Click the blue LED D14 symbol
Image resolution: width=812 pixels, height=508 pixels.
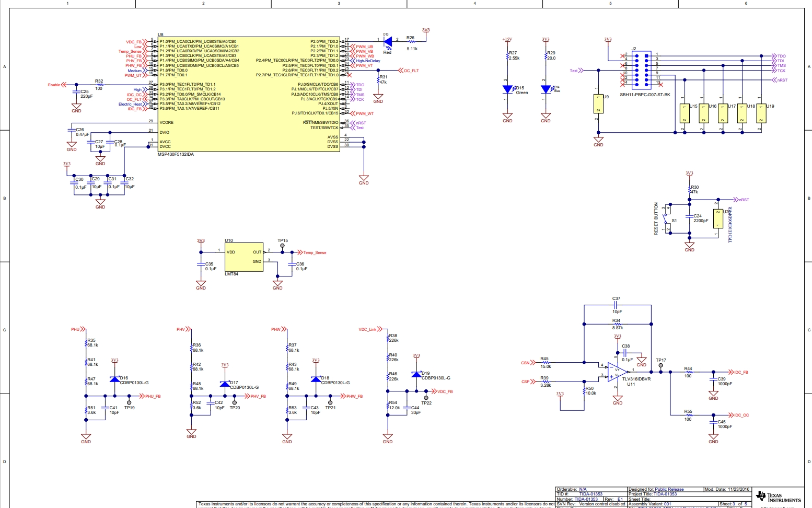(x=546, y=90)
